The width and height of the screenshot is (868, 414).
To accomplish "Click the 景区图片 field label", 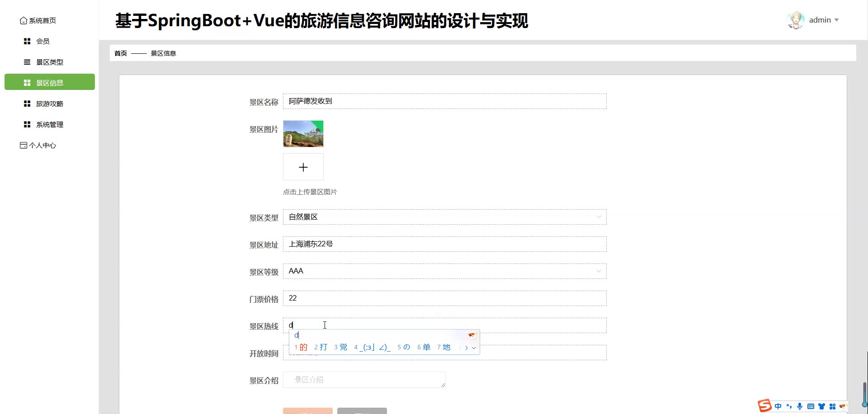I will (x=264, y=129).
